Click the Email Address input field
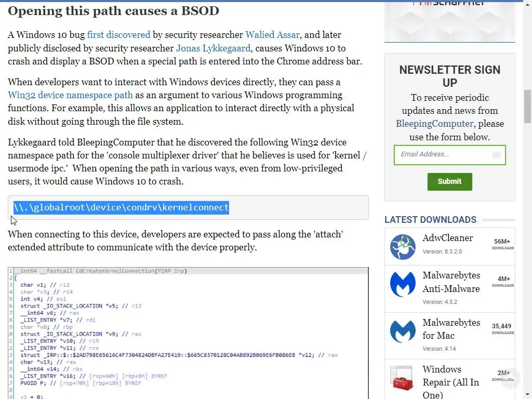Viewport: 532px width, 399px height. (449, 155)
